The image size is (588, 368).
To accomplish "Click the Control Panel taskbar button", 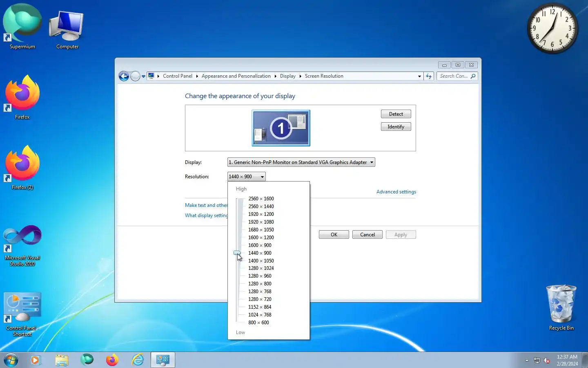I will click(163, 360).
